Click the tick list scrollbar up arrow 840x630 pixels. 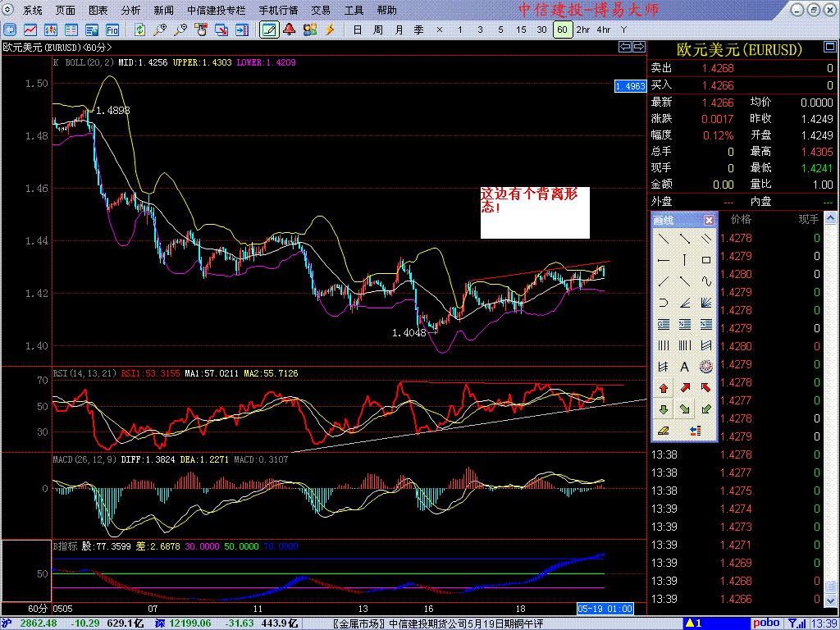click(x=830, y=217)
